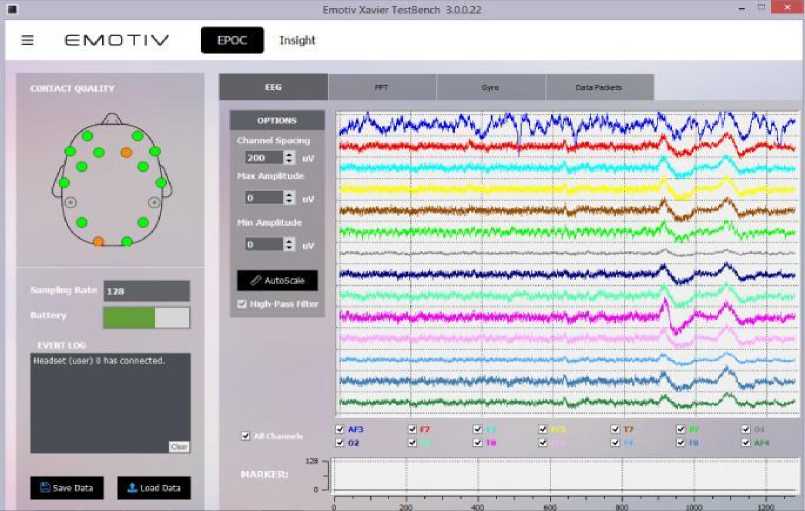The width and height of the screenshot is (805, 511).
Task: Open the hamburger menu
Action: tap(27, 41)
